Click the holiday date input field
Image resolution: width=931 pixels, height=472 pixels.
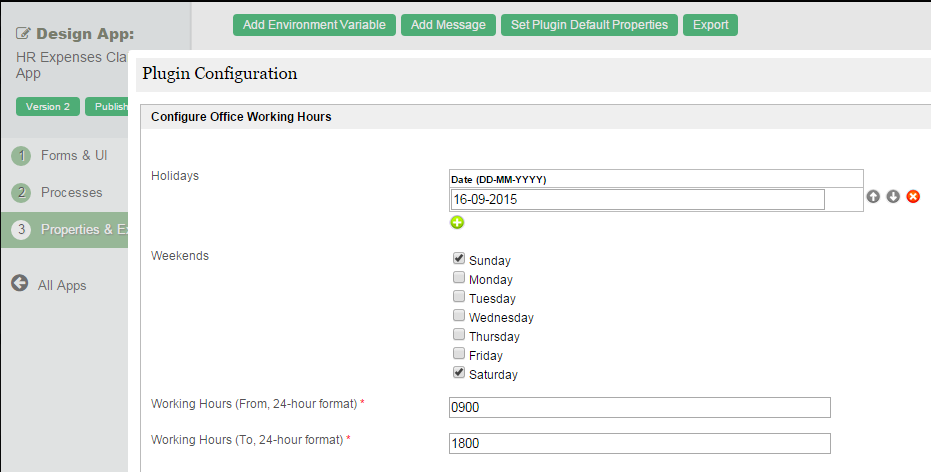(638, 200)
